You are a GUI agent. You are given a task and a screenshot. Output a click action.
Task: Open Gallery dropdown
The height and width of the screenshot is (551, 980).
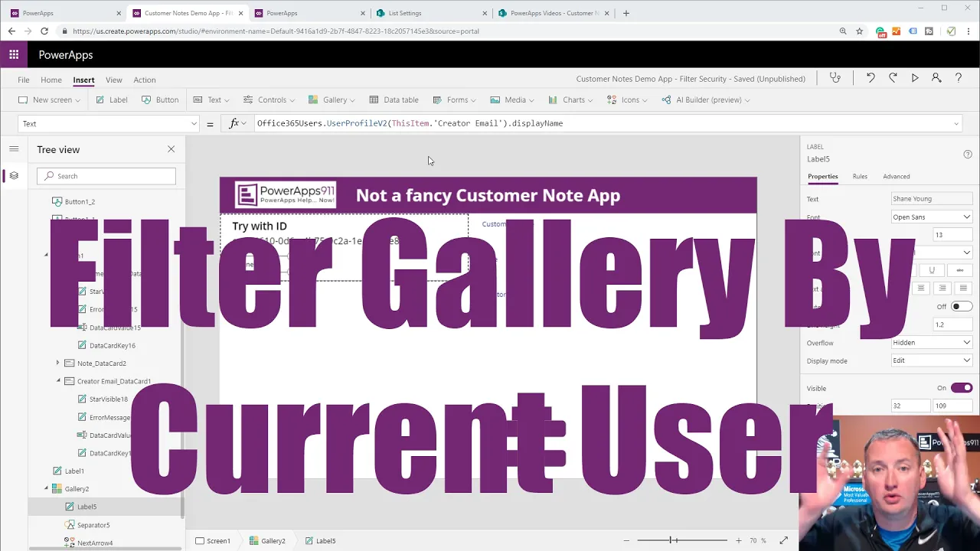pos(332,99)
